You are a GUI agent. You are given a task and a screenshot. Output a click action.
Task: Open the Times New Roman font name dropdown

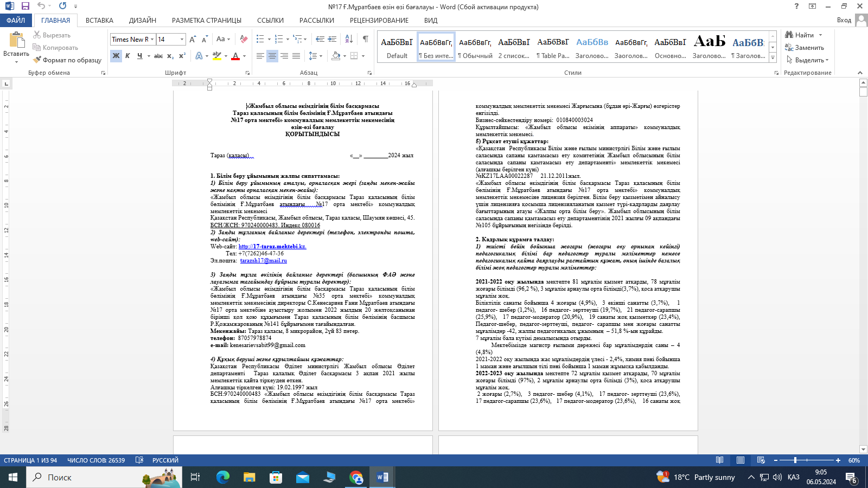pyautogui.click(x=152, y=39)
